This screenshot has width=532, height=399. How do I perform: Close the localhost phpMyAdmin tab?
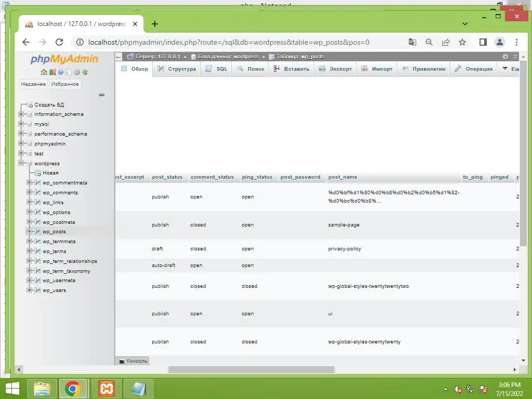(135, 24)
